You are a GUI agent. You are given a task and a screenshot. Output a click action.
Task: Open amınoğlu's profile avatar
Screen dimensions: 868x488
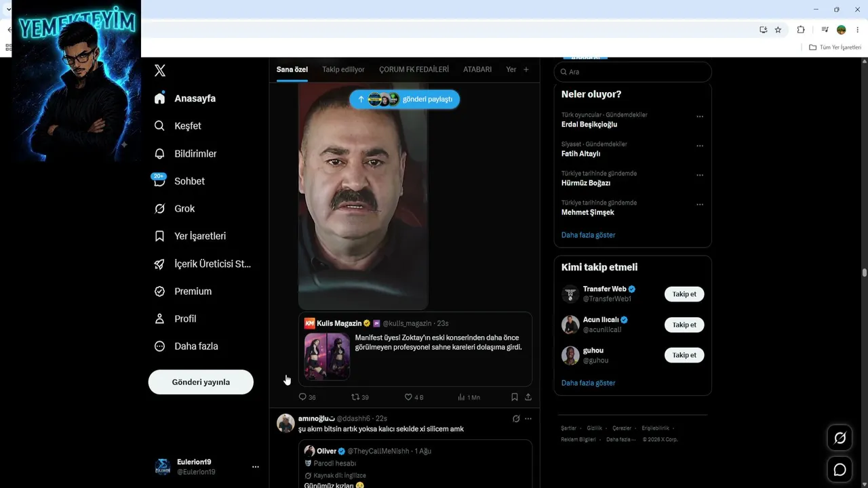(x=285, y=423)
